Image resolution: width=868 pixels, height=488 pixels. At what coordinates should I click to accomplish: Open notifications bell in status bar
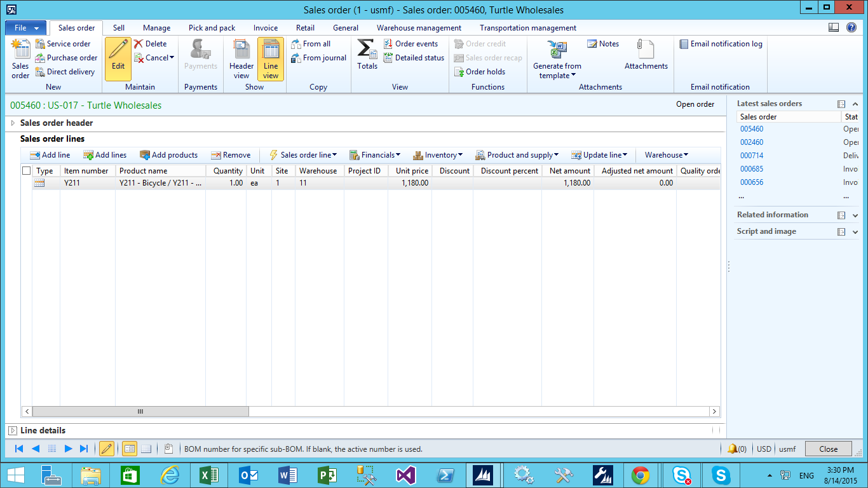click(x=733, y=449)
